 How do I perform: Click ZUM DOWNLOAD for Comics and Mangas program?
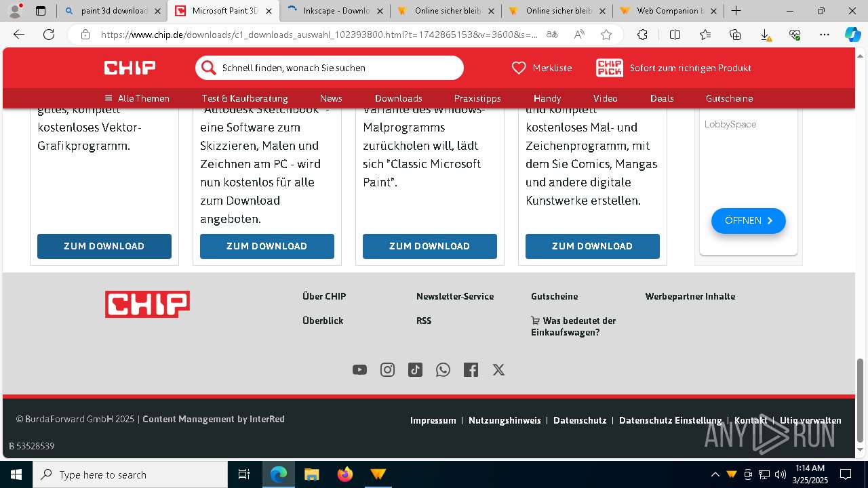click(593, 246)
